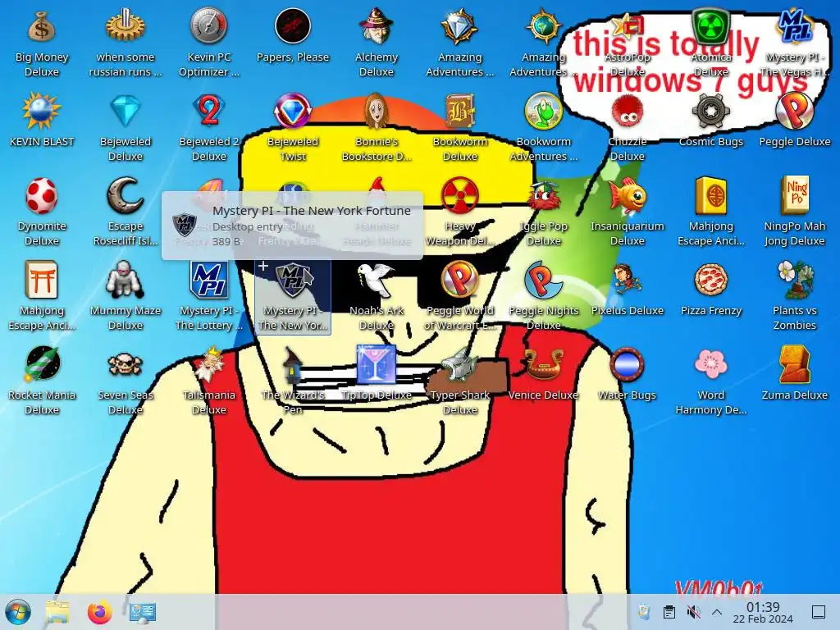Click the Dynomite Deluxe egg icon

point(42,195)
